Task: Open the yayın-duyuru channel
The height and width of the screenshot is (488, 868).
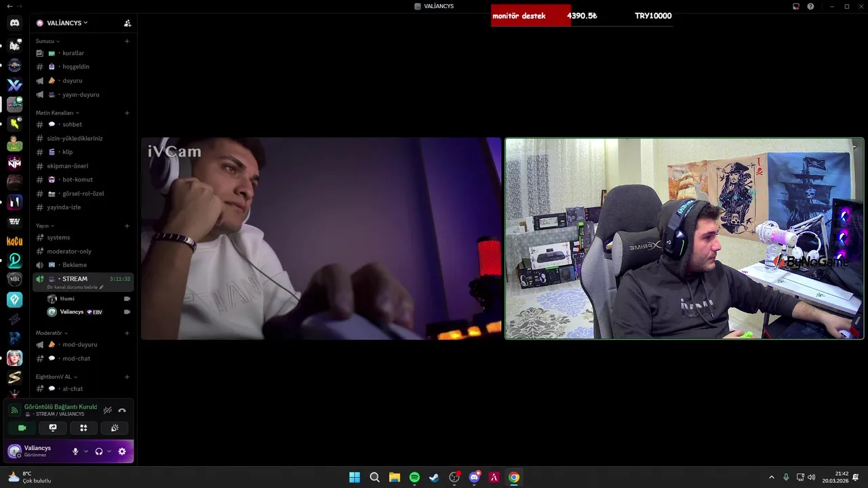Action: coord(83,95)
